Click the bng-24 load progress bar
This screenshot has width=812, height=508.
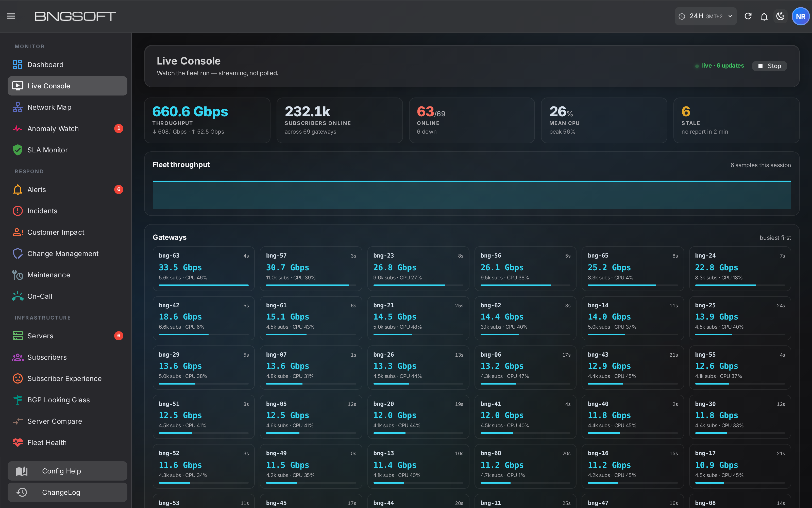[x=740, y=285]
